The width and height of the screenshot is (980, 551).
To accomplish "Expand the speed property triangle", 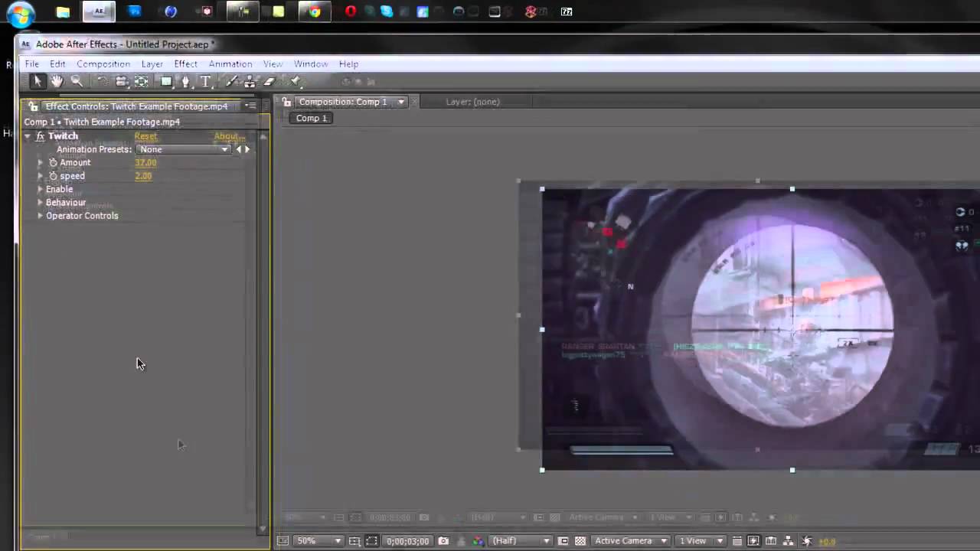I will [41, 176].
